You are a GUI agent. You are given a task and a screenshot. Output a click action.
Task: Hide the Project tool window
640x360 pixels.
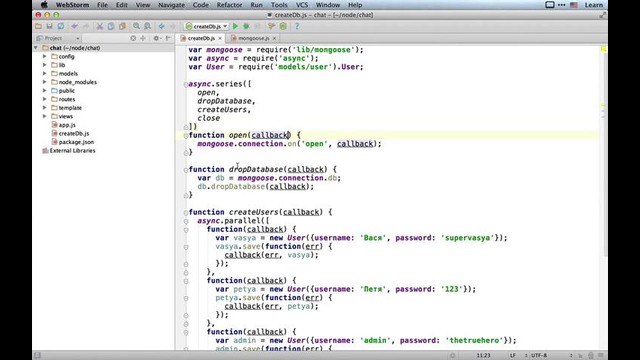(169, 38)
